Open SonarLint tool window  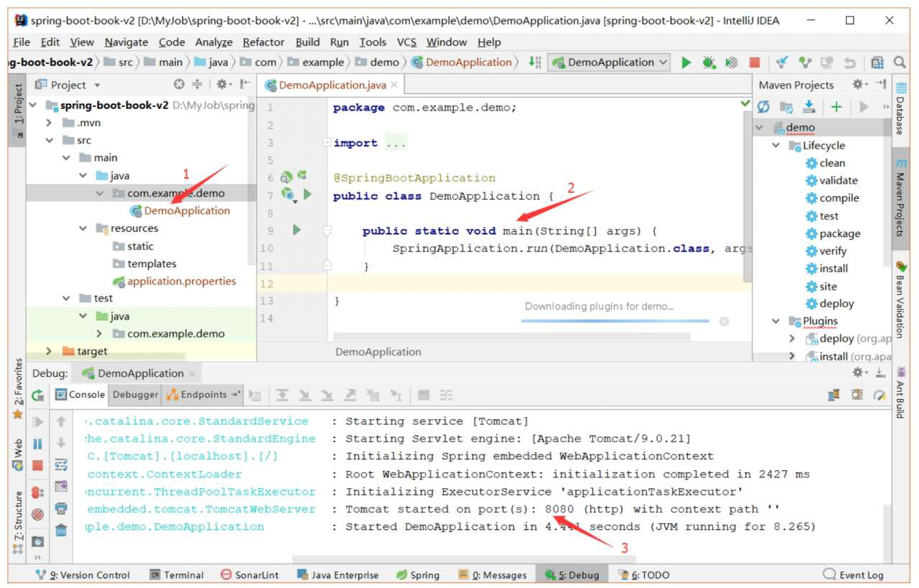250,574
